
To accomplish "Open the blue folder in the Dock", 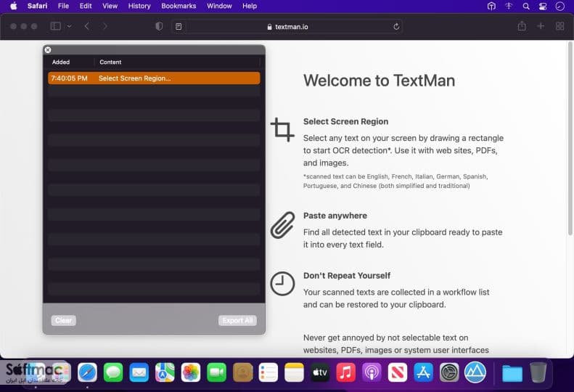I will 512,373.
